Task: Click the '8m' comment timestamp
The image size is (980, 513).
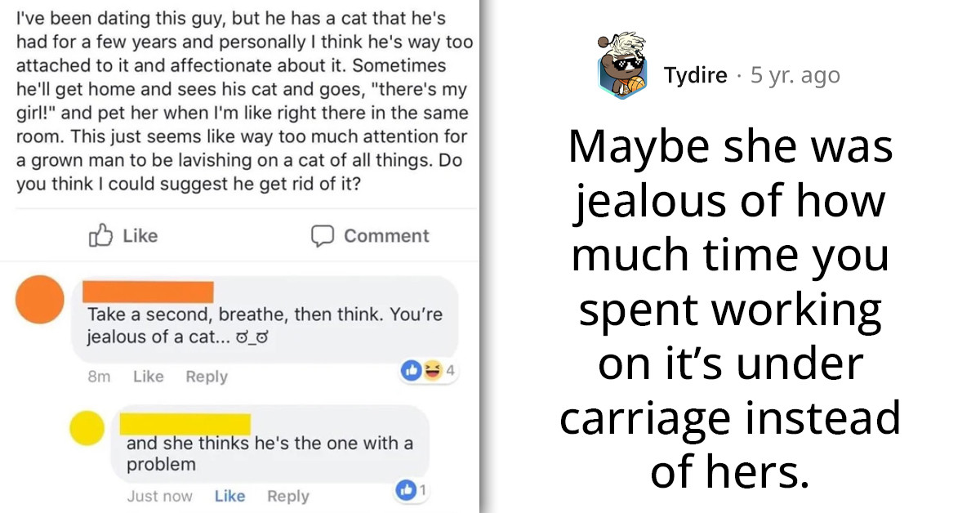Action: (99, 377)
